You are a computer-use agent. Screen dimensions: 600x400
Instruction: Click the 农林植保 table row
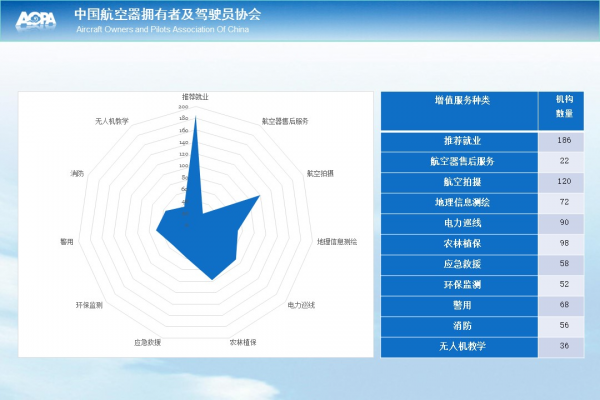[462, 243]
